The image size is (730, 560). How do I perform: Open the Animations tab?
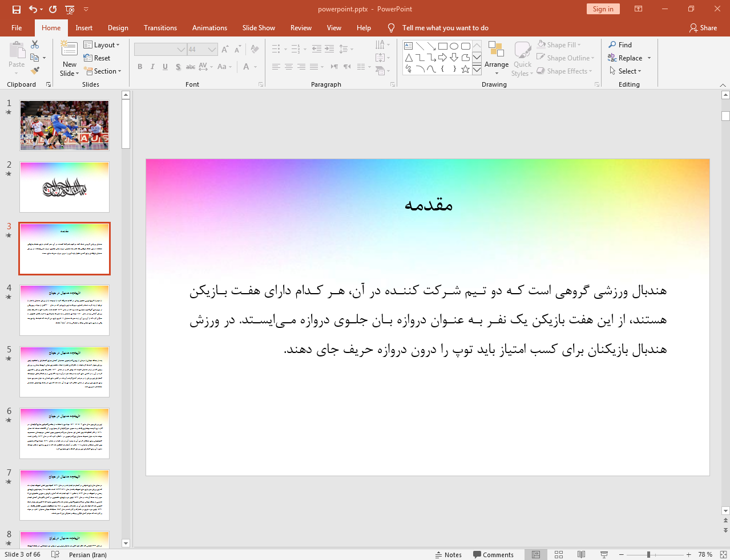coord(209,27)
